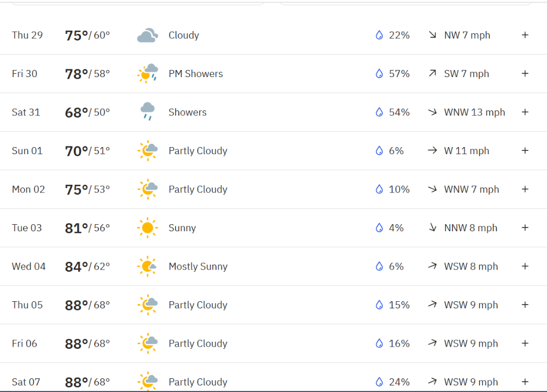This screenshot has height=392, width=547.
Task: Click the WNW 13 mph wind text
Action: pyautogui.click(x=474, y=112)
